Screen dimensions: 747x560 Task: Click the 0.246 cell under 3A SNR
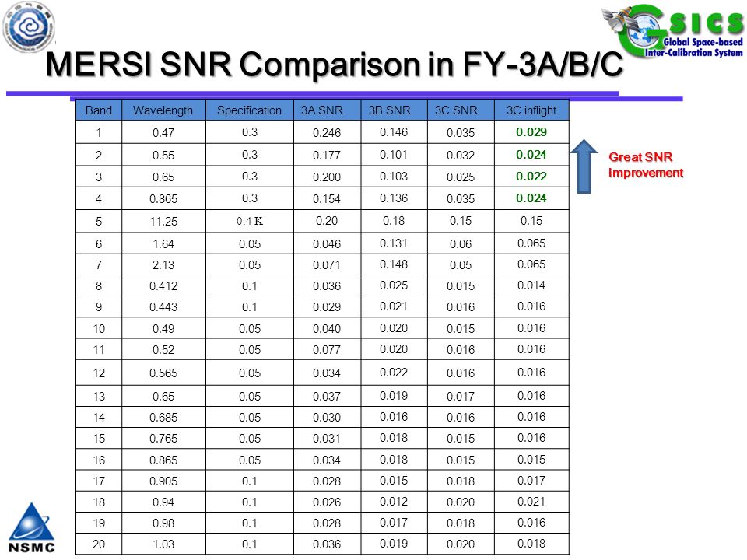[327, 133]
